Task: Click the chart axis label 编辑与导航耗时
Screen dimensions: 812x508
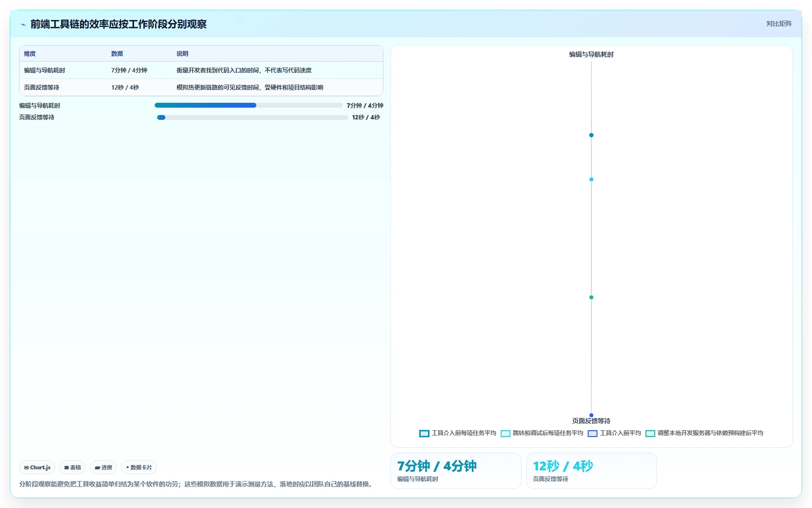Action: point(591,55)
